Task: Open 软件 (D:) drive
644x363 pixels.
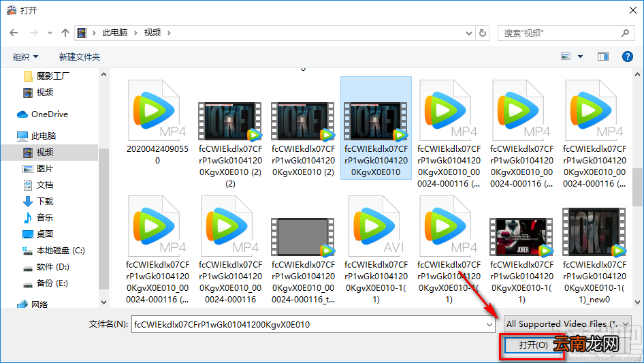Action: coord(46,267)
